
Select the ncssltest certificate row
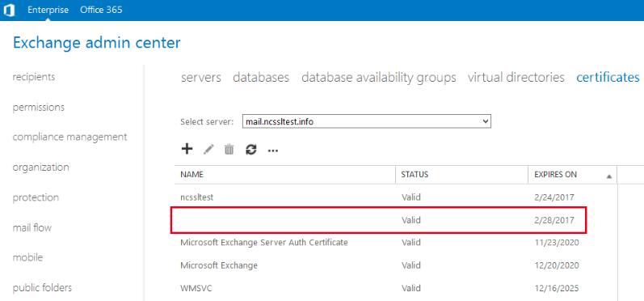(395, 197)
